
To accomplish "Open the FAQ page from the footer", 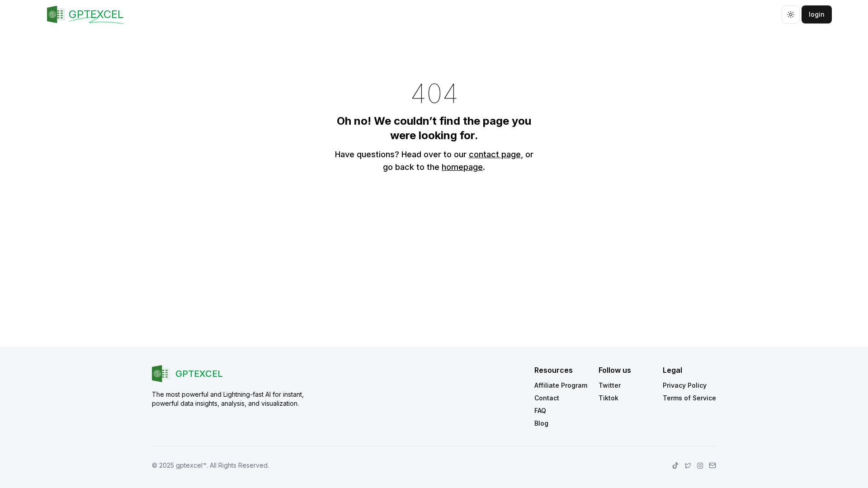I will pyautogui.click(x=540, y=410).
